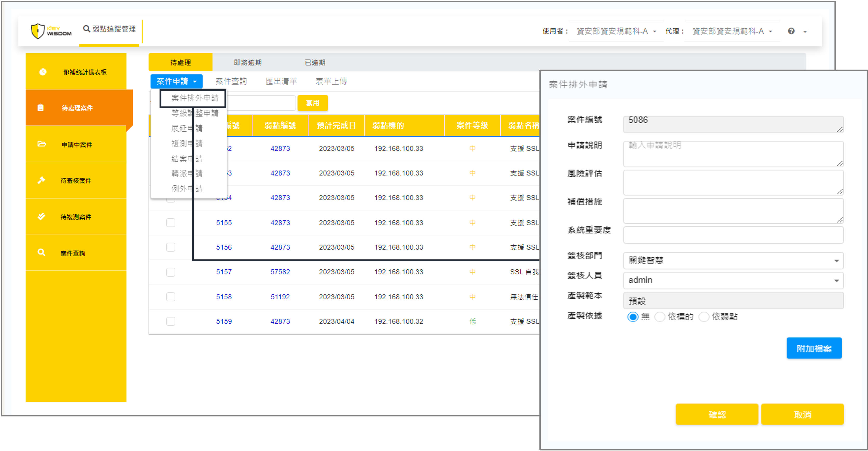Screen dimensions: 868x451
Task: Click the folder icon for 申請中案件
Action: coord(42,144)
